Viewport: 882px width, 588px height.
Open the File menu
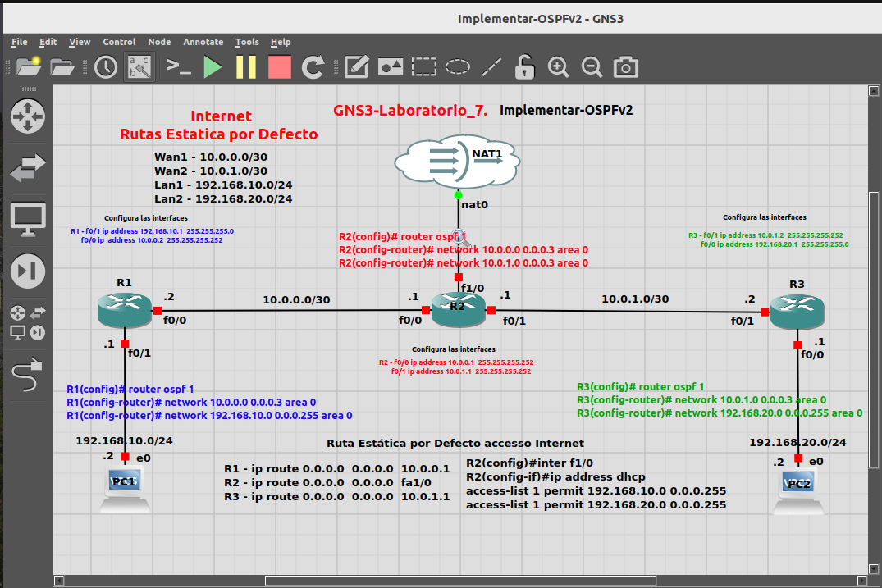pos(19,42)
